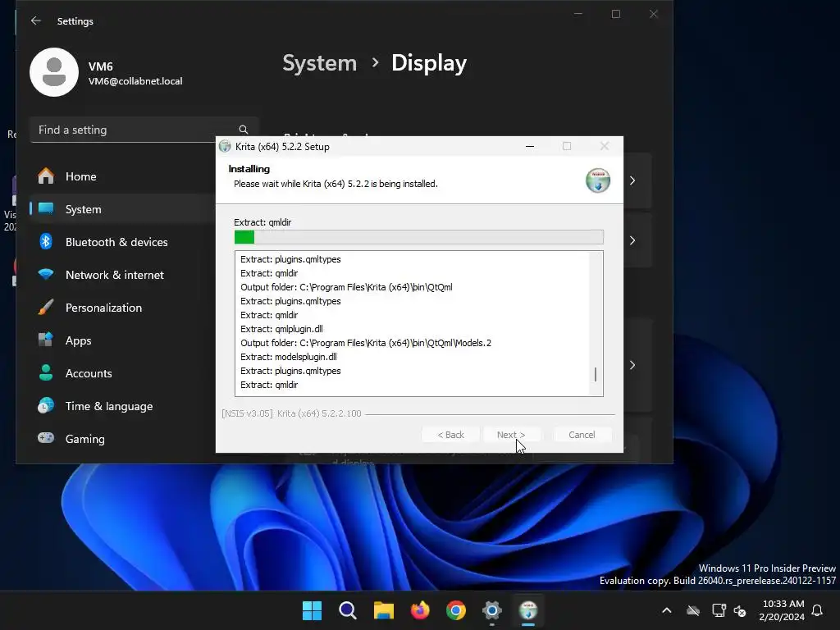Click the modelsplugin.dll extract log line
840x630 pixels.
[289, 357]
